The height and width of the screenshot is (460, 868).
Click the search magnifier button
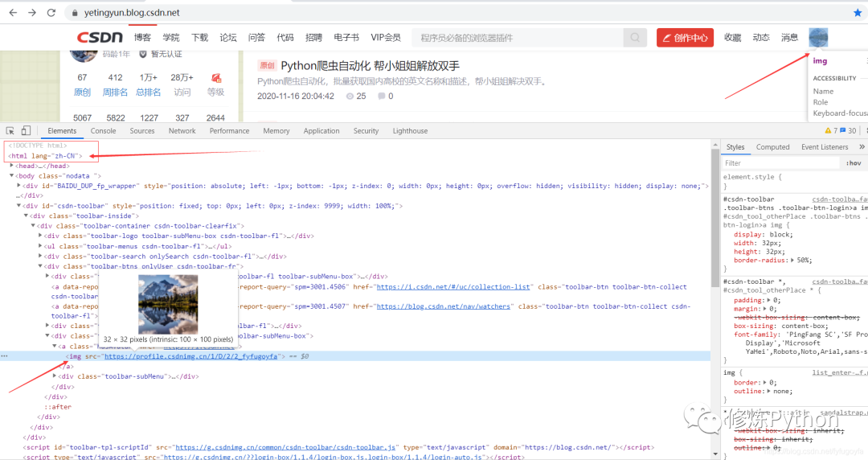click(635, 38)
